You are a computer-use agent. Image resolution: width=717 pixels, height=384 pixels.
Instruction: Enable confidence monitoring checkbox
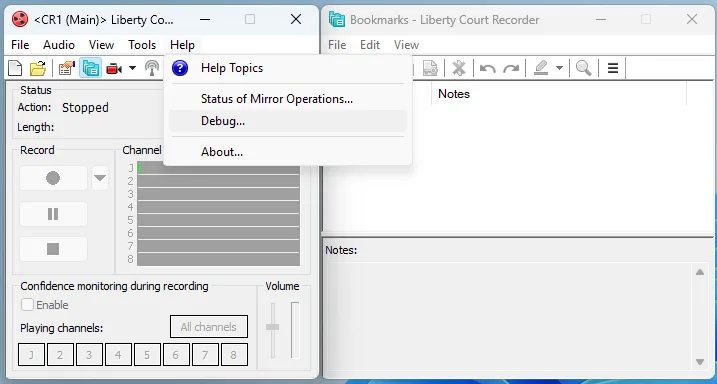(x=27, y=304)
